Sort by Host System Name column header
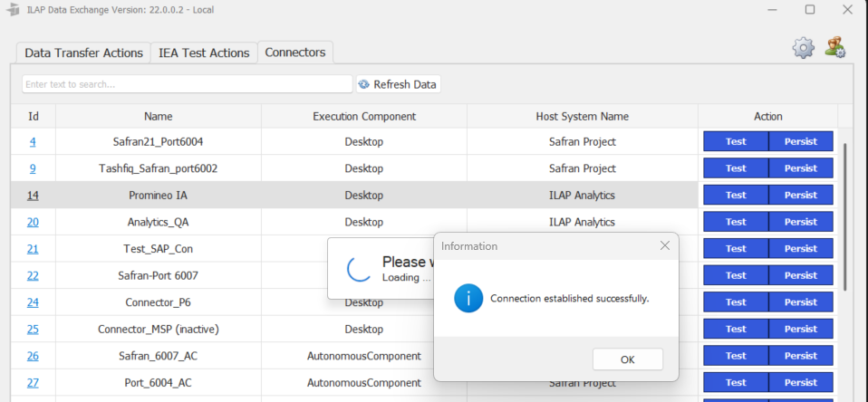This screenshot has height=402, width=868. (582, 116)
